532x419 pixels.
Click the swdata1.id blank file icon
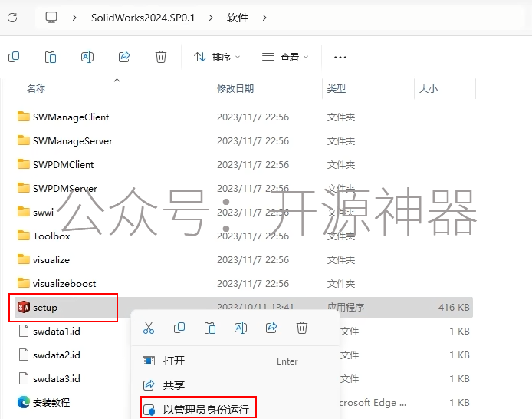(x=24, y=331)
